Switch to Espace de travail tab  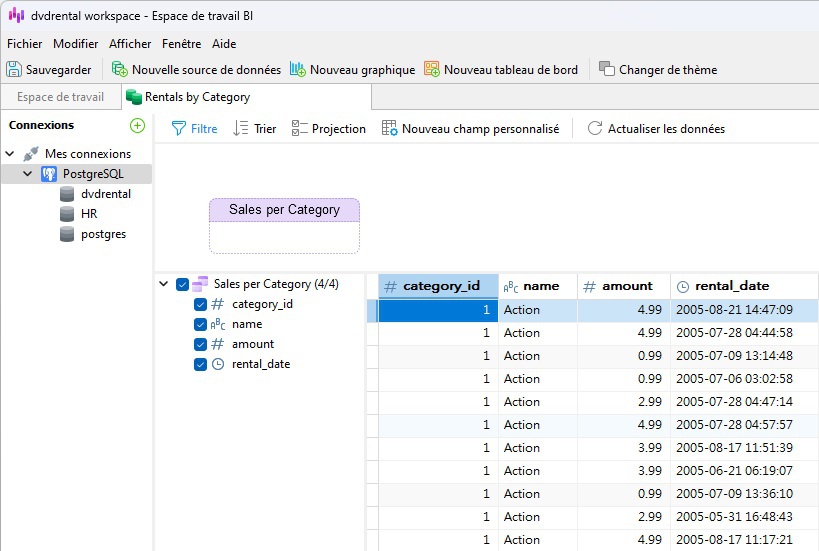60,97
